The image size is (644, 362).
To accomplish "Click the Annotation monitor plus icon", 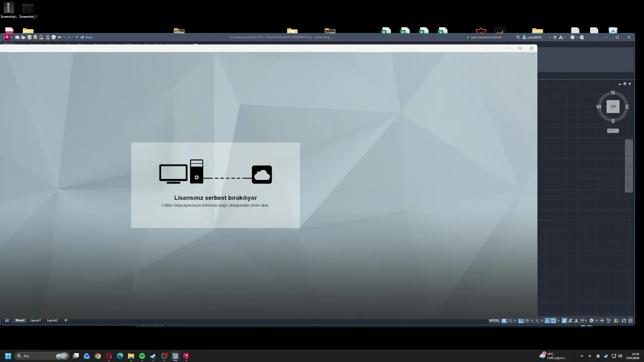I will pyautogui.click(x=602, y=321).
